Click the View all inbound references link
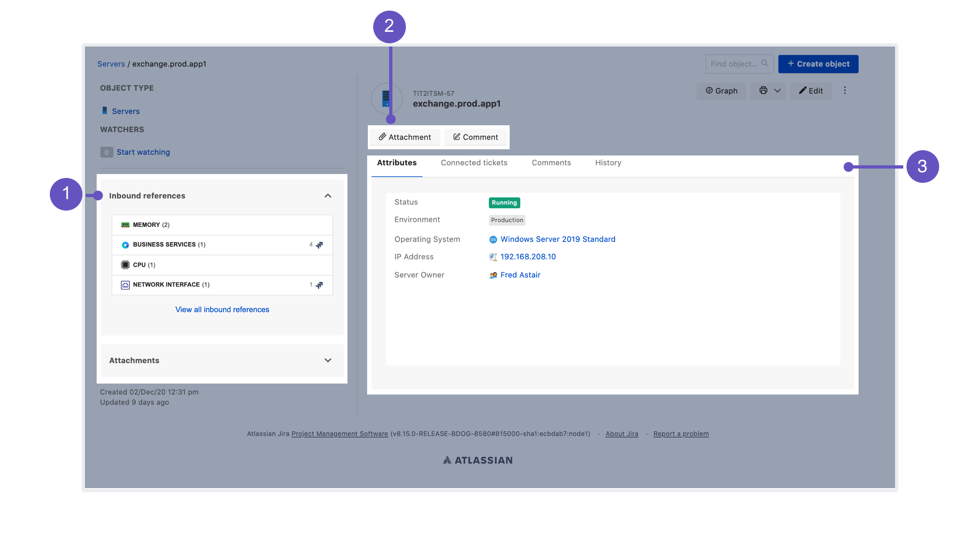 point(222,310)
